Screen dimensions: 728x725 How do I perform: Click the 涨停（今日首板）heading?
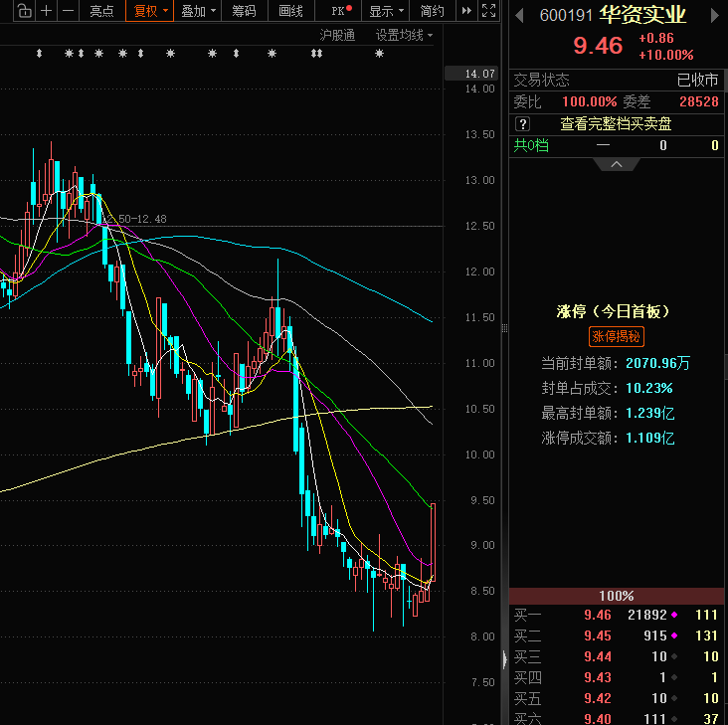click(x=613, y=311)
